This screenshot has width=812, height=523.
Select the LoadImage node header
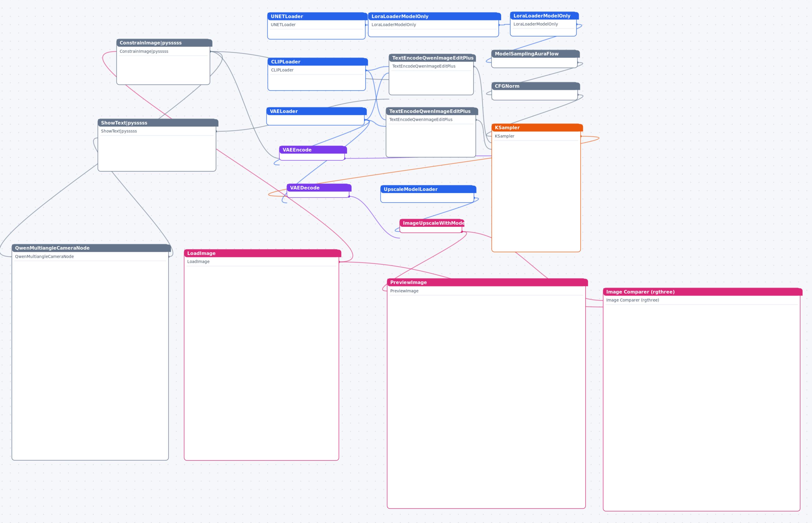pyautogui.click(x=262, y=253)
